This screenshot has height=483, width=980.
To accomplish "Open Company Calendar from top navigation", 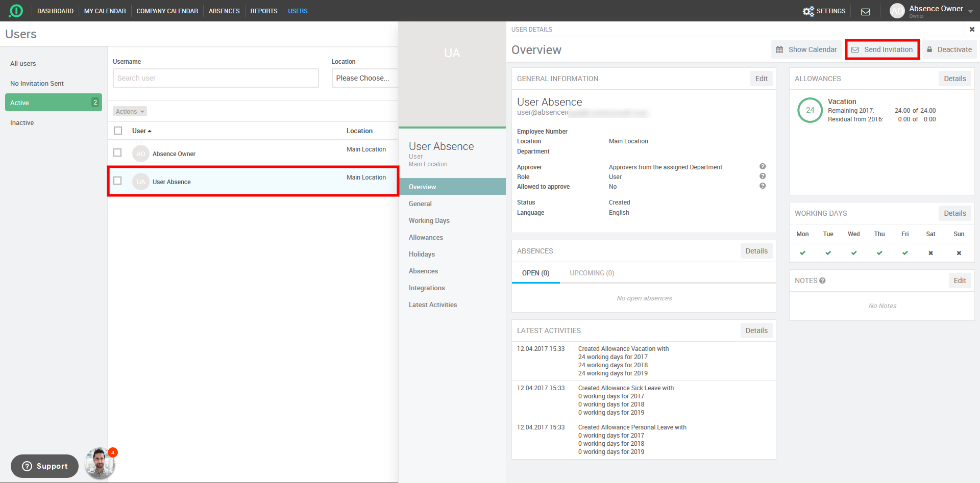I will tap(167, 11).
